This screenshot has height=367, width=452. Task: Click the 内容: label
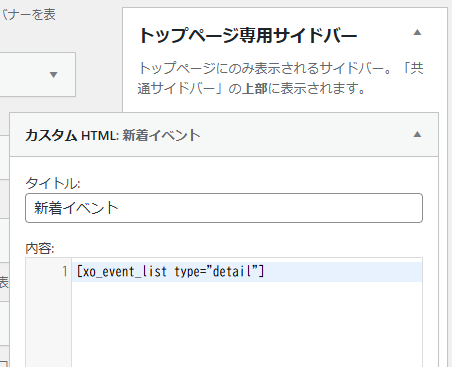tap(40, 248)
